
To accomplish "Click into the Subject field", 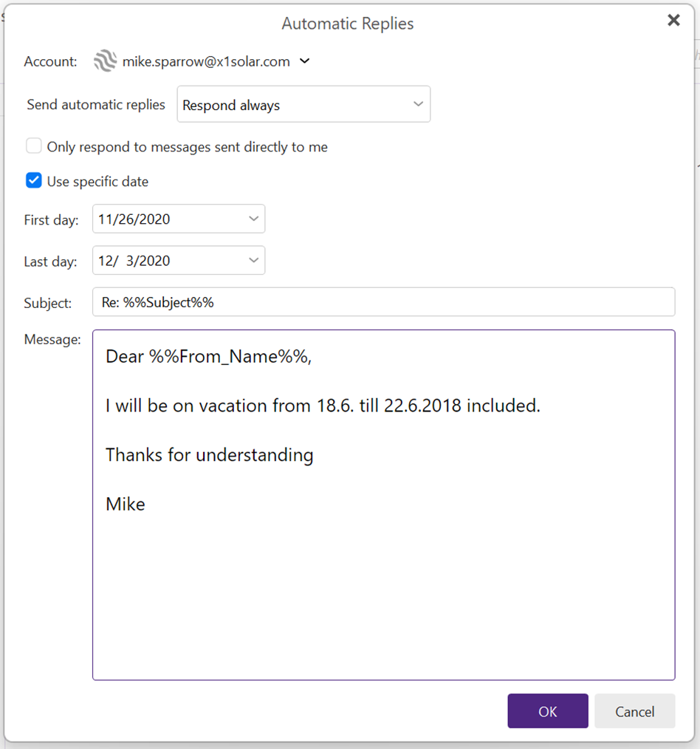I will pos(383,302).
